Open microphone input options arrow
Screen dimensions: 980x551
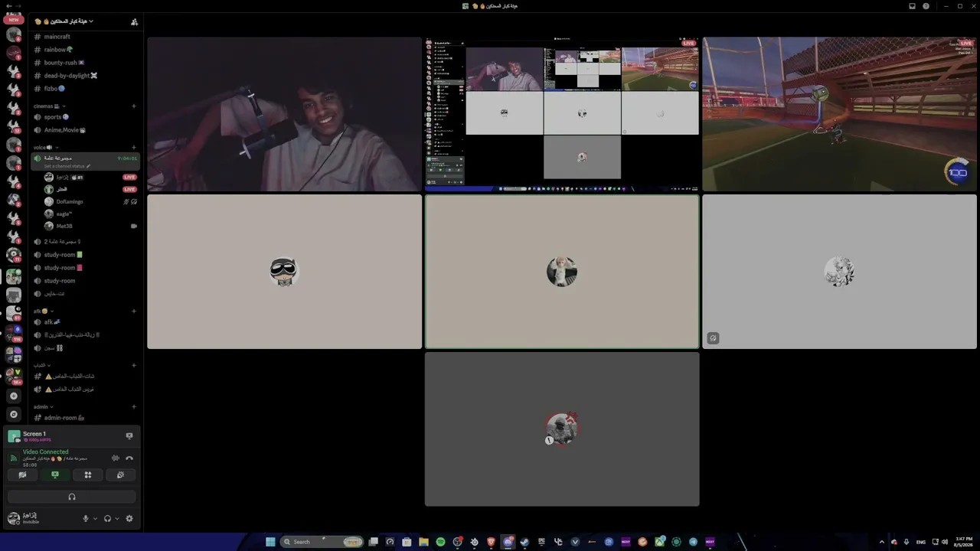point(95,519)
